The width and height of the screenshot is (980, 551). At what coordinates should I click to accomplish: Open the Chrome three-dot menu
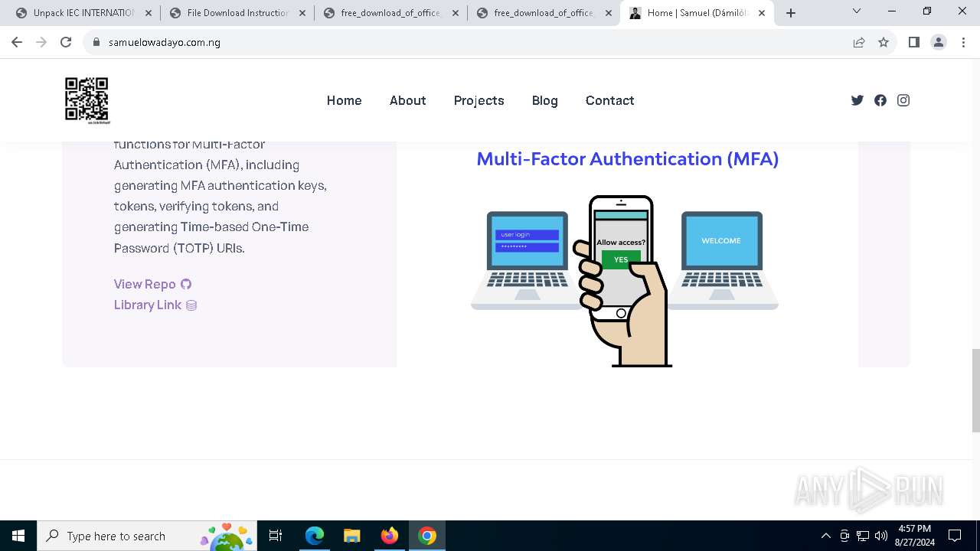(962, 42)
